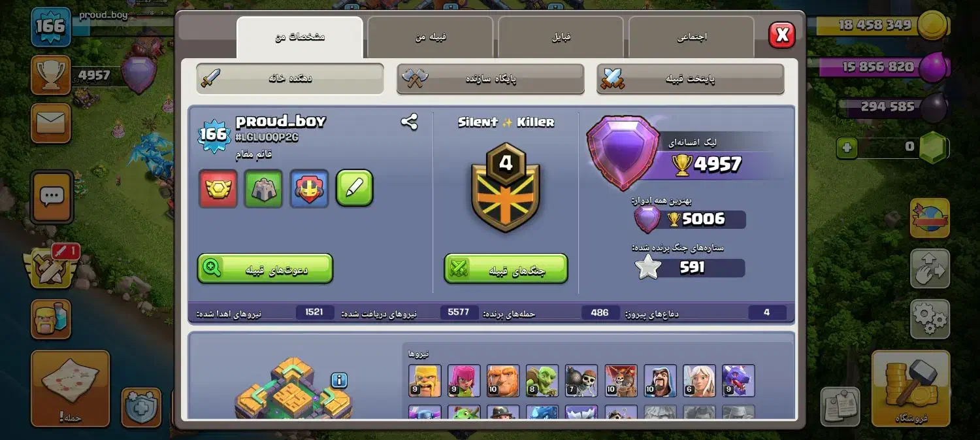Click the green castle label icon
980x440 pixels.
pyautogui.click(x=263, y=188)
